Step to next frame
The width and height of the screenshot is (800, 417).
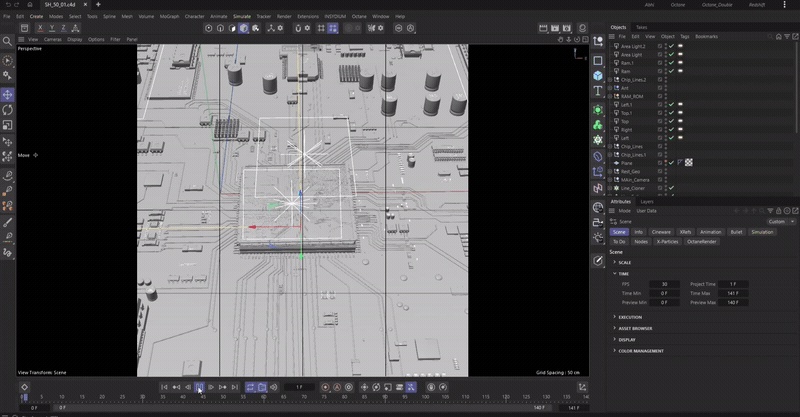[211, 387]
